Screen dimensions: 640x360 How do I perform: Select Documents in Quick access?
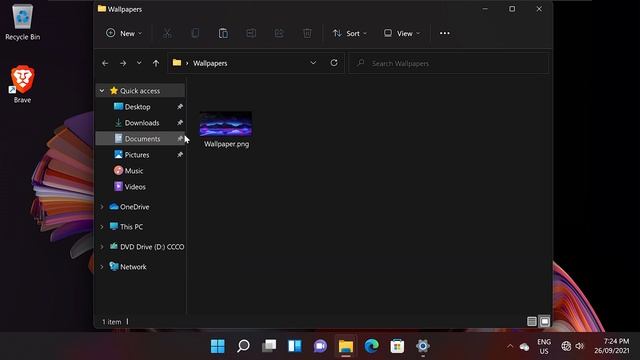[140, 139]
